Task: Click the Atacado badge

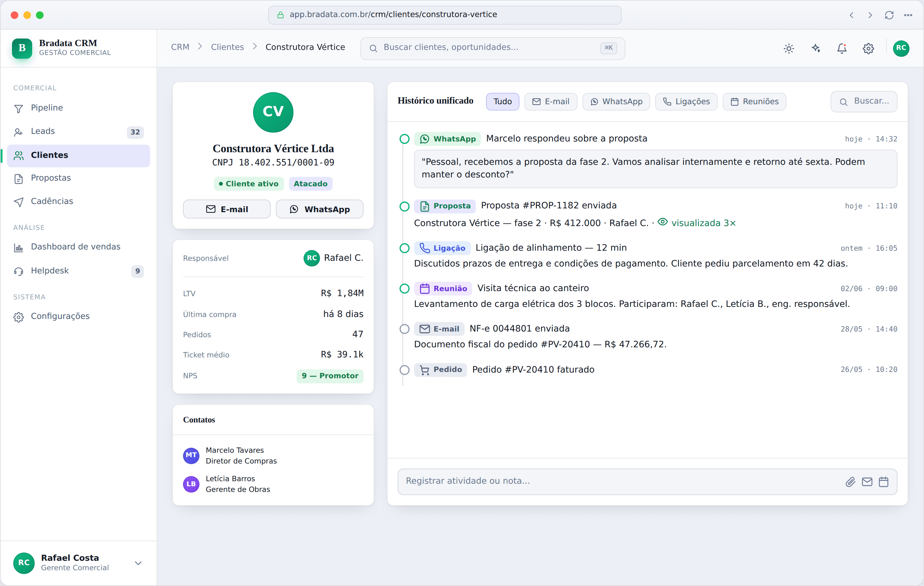Action: click(x=311, y=183)
